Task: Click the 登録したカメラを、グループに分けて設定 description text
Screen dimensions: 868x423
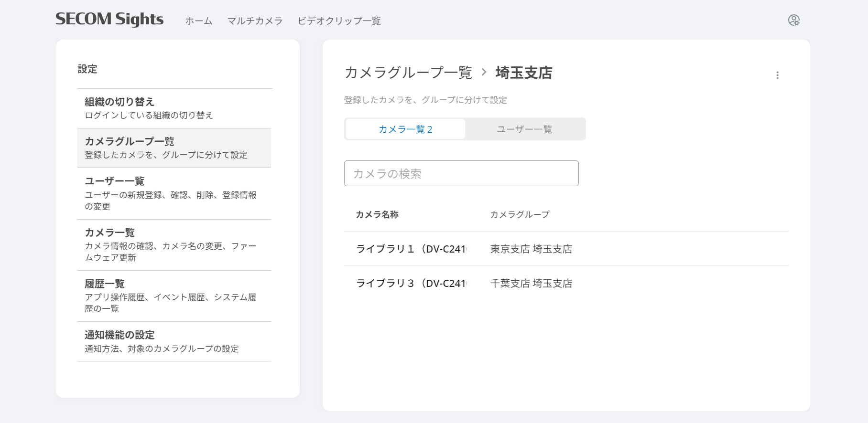Action: pos(425,100)
